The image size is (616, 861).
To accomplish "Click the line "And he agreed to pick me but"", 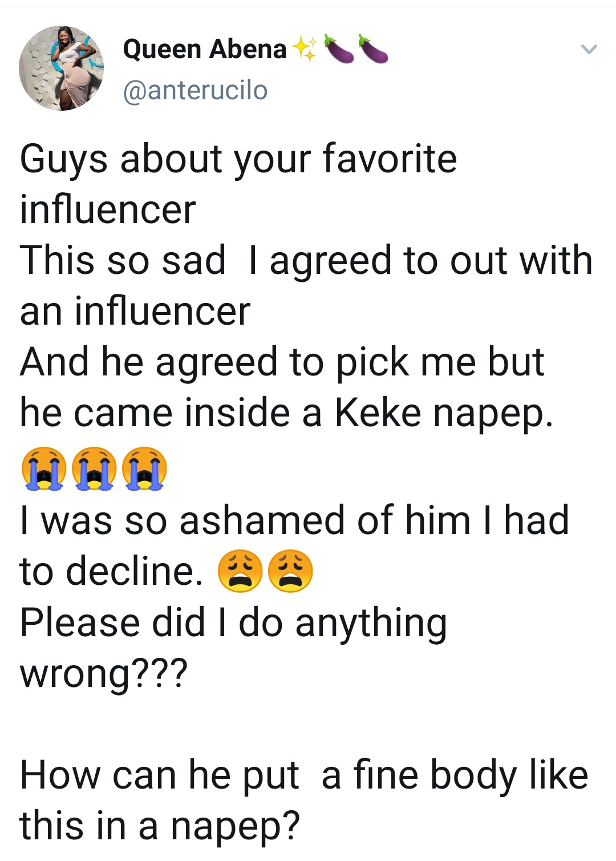I will coord(282,362).
